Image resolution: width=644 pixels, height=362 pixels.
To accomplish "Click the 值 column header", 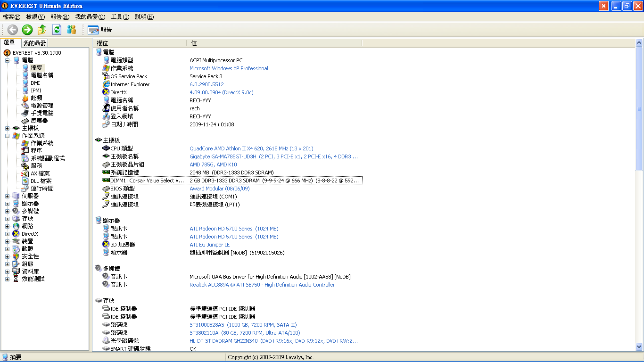I will (x=274, y=43).
